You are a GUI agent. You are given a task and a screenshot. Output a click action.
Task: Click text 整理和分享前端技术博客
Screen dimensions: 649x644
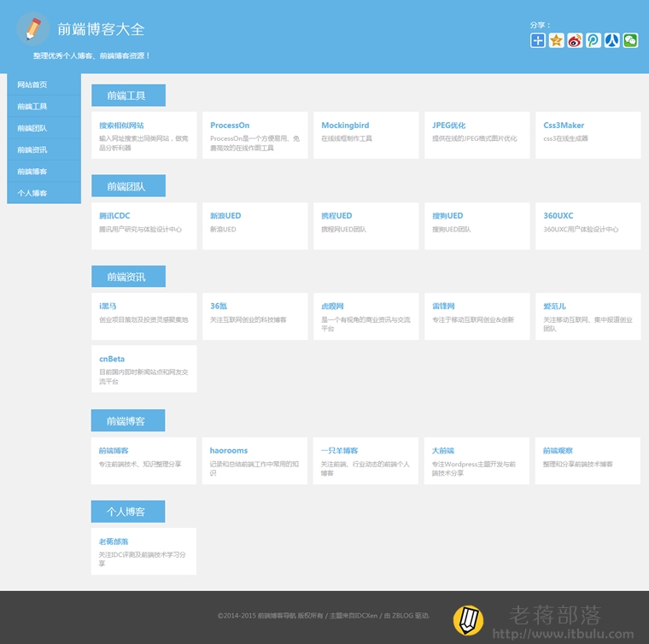coord(578,464)
